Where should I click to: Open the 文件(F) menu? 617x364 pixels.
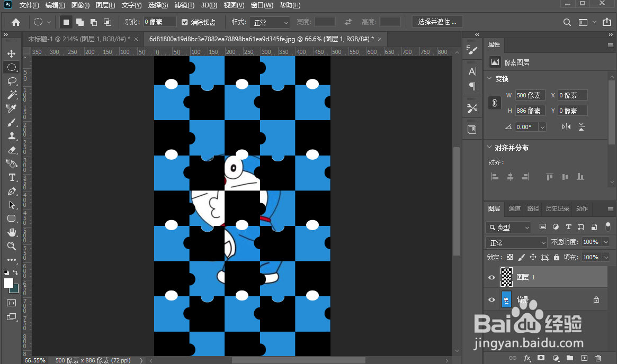pos(29,5)
